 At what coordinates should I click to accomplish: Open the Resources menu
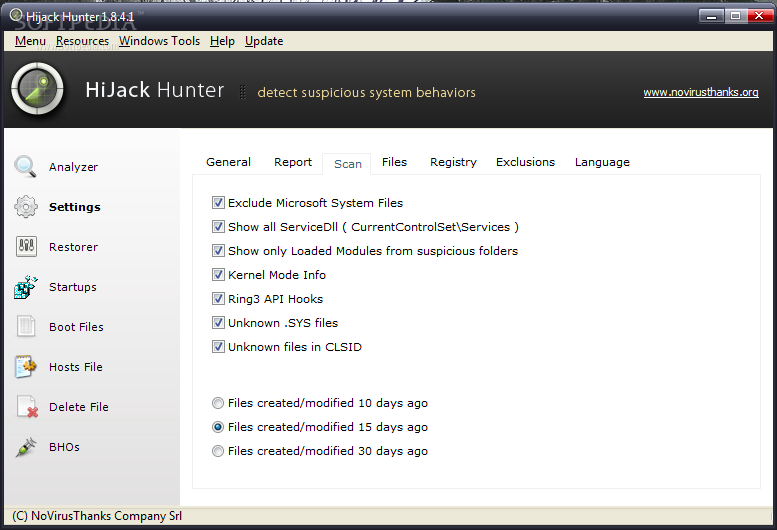pos(82,41)
